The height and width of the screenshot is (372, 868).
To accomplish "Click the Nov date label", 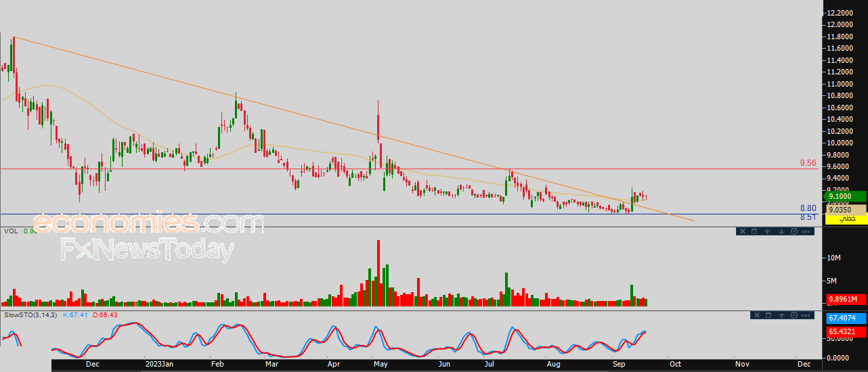I will pyautogui.click(x=741, y=364).
